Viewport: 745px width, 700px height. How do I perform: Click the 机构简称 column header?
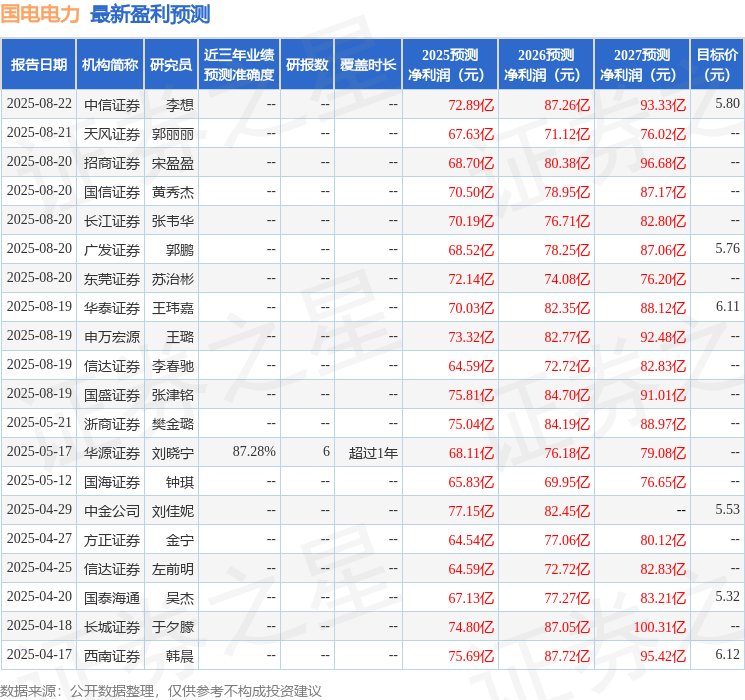point(110,65)
